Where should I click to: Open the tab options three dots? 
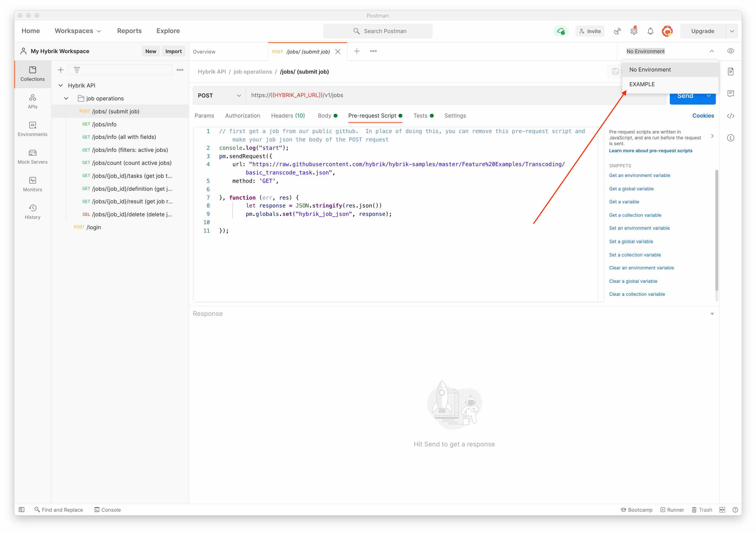click(373, 51)
